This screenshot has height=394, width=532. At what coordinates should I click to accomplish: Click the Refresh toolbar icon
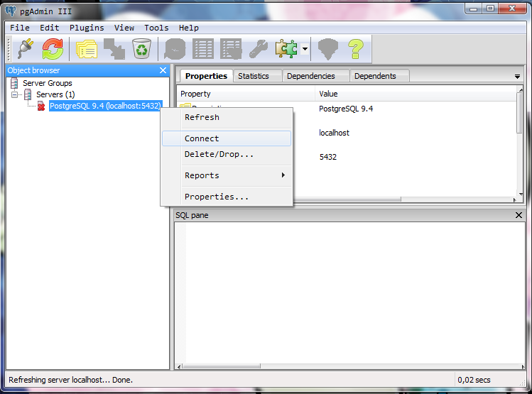53,49
